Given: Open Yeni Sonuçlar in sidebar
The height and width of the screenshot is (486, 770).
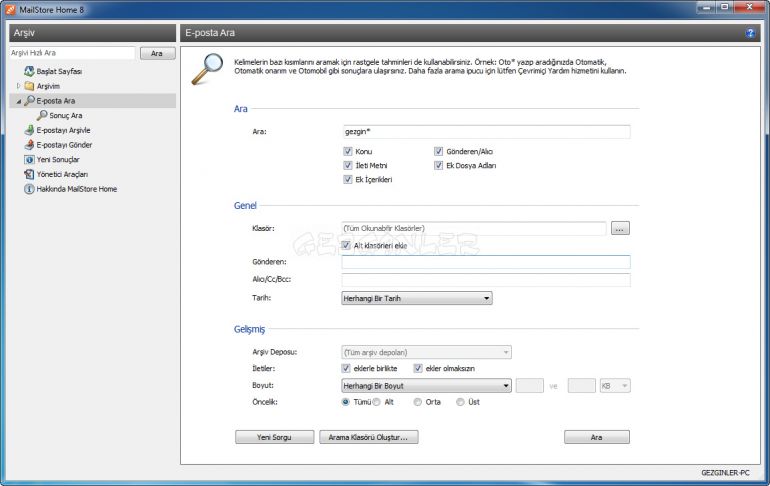Looking at the screenshot, I should click(x=58, y=160).
